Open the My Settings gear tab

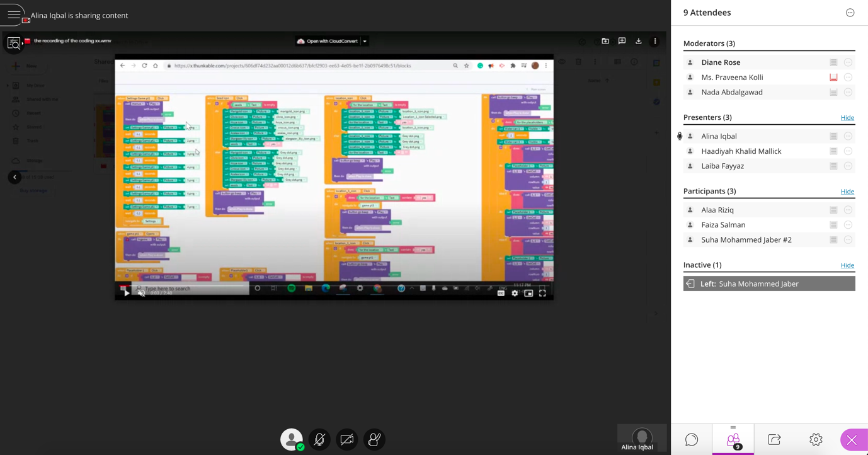click(816, 440)
